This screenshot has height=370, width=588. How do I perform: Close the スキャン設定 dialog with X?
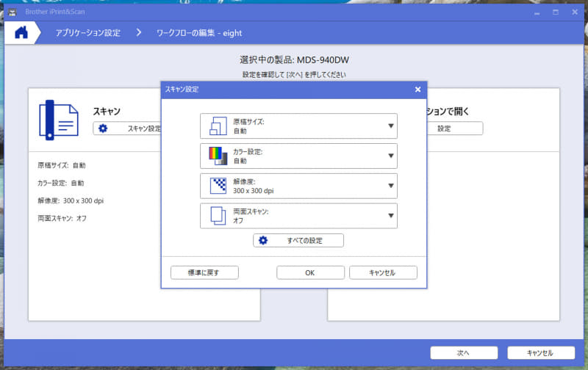(x=417, y=90)
